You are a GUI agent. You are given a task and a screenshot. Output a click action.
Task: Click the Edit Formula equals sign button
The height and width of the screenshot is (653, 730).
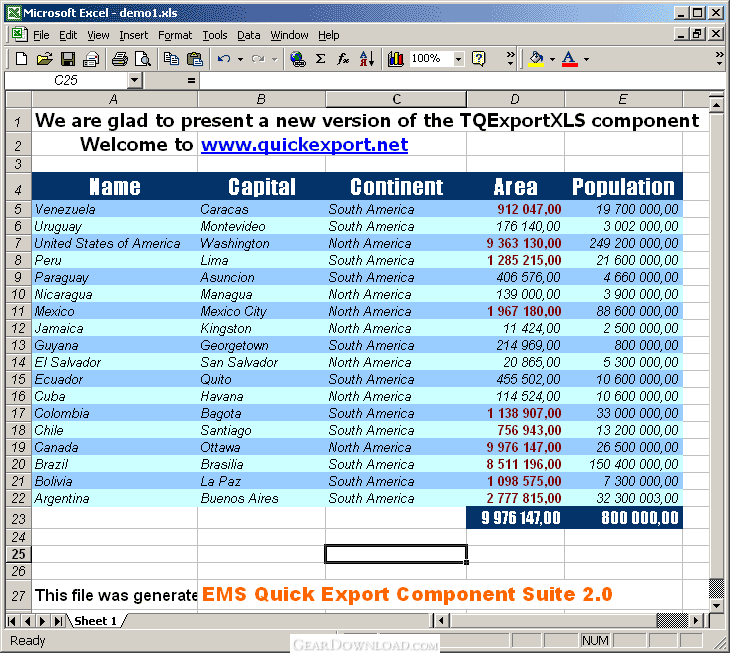point(191,81)
